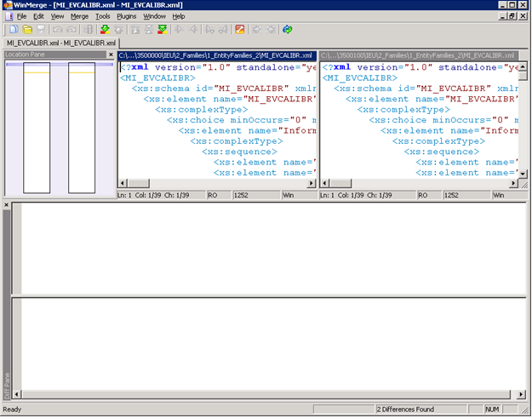Click the WinMerge document icon in menu bar
This screenshot has height=418, width=532.
[9, 16]
